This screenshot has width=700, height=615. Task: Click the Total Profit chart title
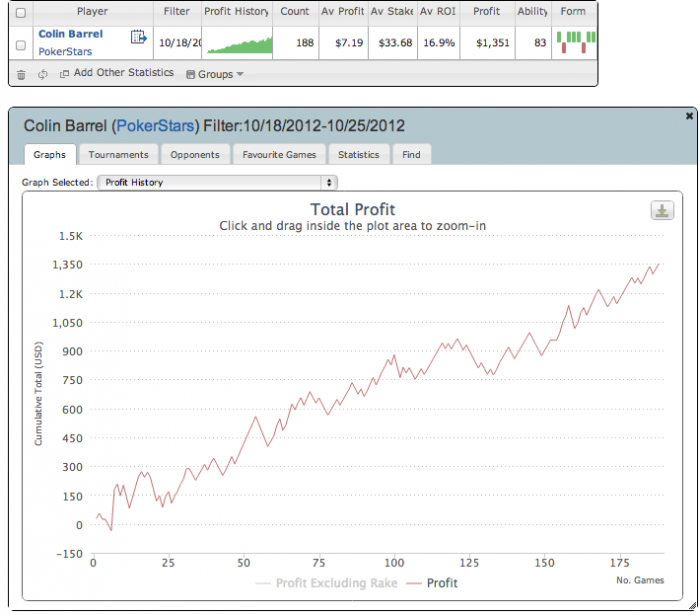[353, 209]
